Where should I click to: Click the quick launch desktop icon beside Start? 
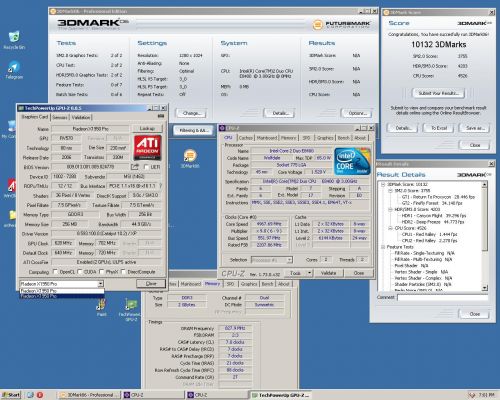(x=30, y=395)
